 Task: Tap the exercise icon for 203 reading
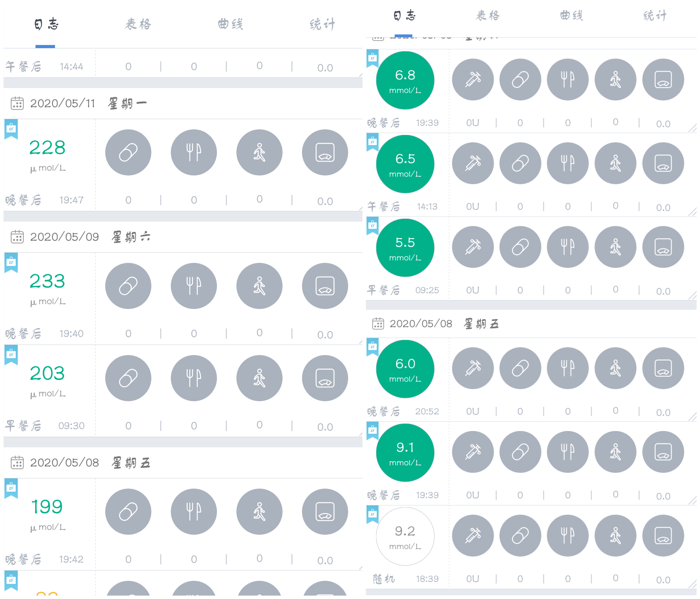[259, 378]
